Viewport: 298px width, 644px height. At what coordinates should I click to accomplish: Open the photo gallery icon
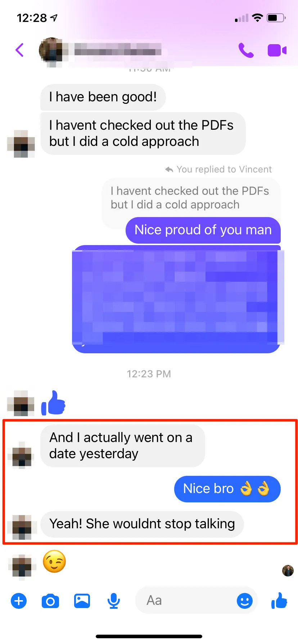82,601
